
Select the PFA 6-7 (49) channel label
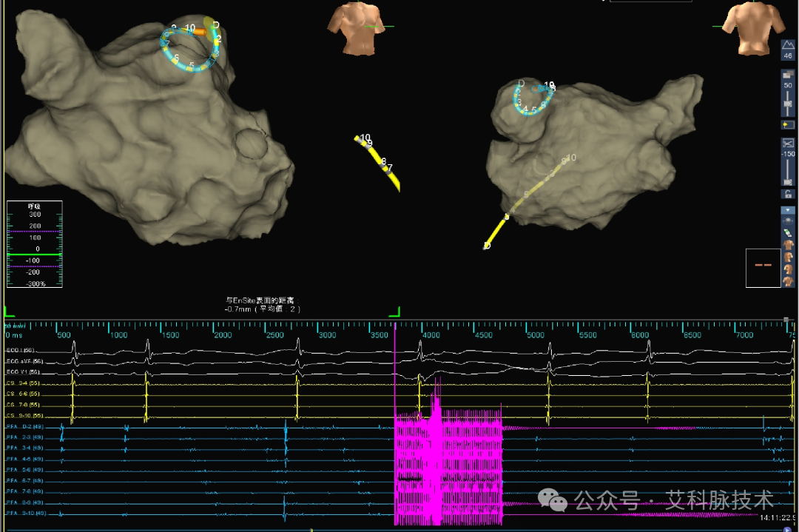tap(24, 480)
